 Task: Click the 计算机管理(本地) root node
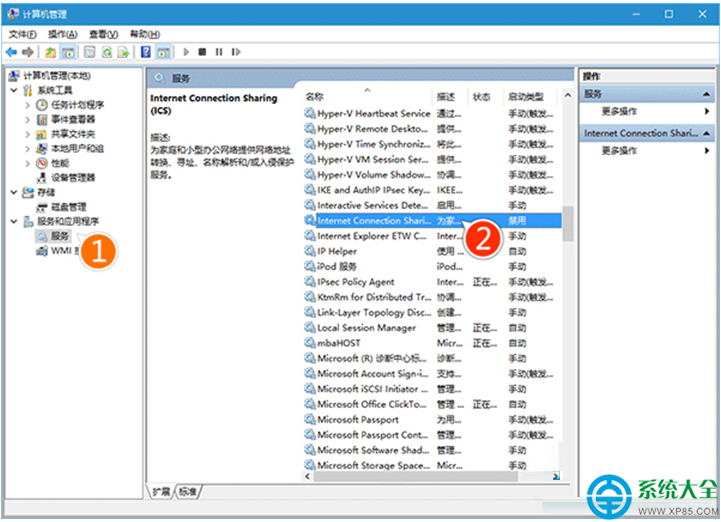57,76
